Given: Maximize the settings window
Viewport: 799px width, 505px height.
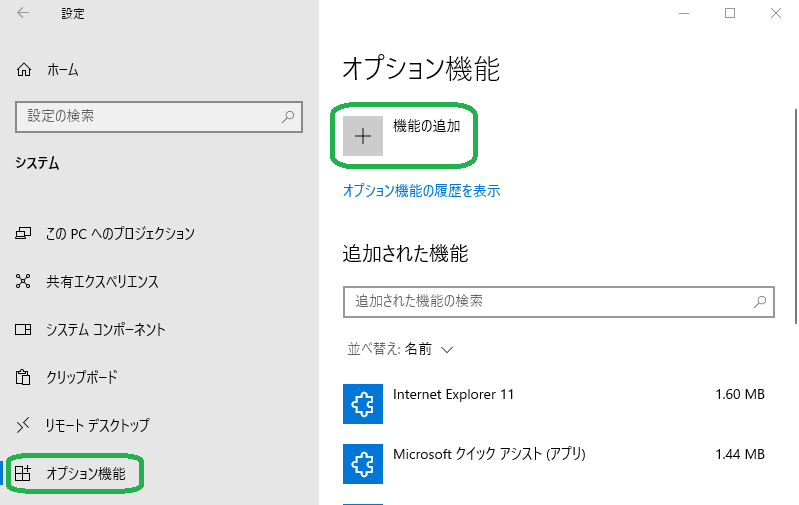Looking at the screenshot, I should pyautogui.click(x=730, y=13).
